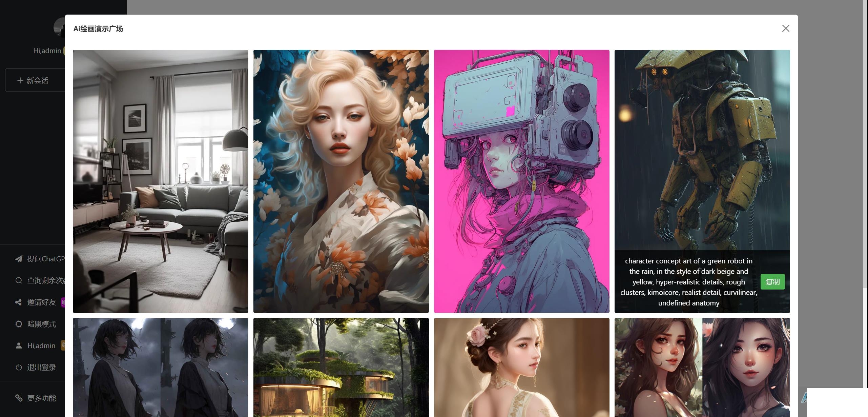The height and width of the screenshot is (417, 868).
Task: Start a new chat with 新会话
Action: [35, 80]
